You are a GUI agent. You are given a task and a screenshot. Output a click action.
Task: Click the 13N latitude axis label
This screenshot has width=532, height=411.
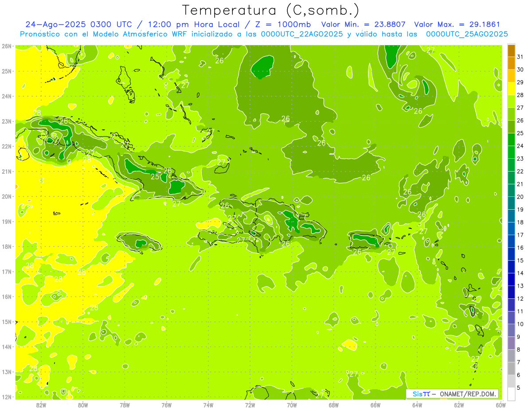coord(6,372)
